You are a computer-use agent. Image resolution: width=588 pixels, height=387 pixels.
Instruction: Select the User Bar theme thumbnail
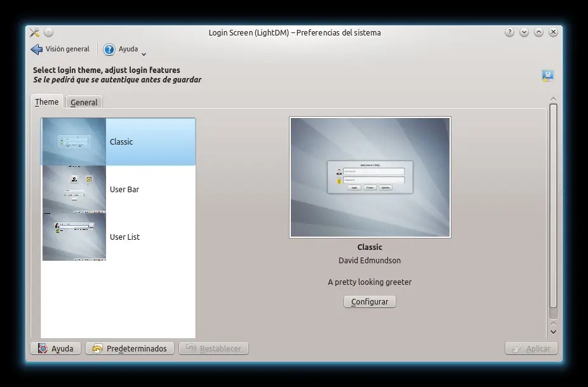[74, 189]
